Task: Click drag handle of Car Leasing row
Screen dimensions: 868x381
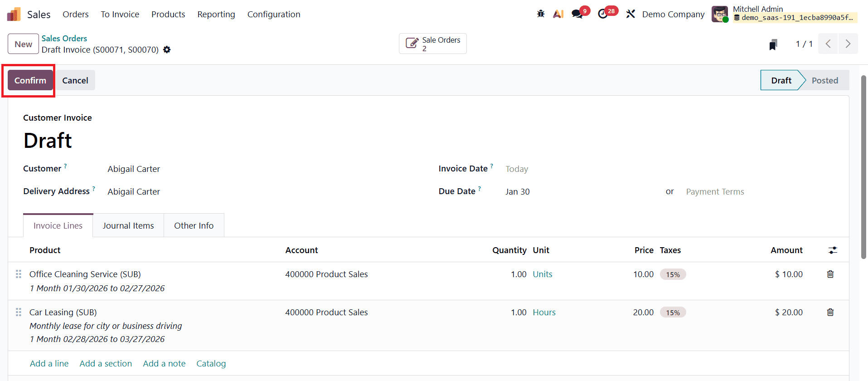Action: click(19, 312)
